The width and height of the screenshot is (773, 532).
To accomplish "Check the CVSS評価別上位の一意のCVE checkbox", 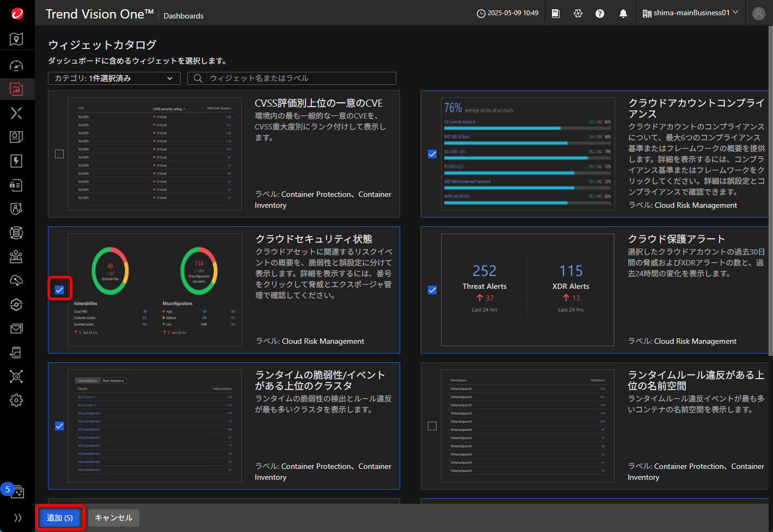I will (59, 154).
